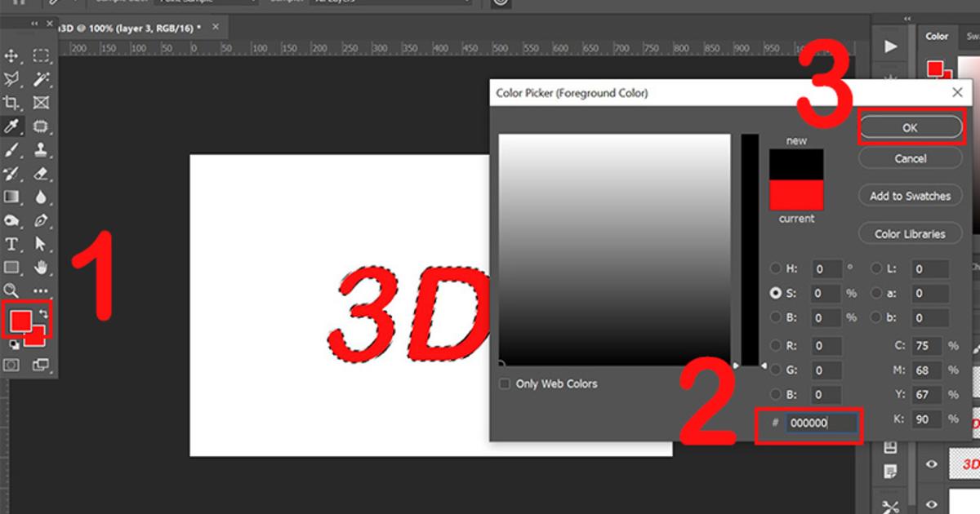
Task: Select the Lab 'a' radio button
Action: point(876,293)
